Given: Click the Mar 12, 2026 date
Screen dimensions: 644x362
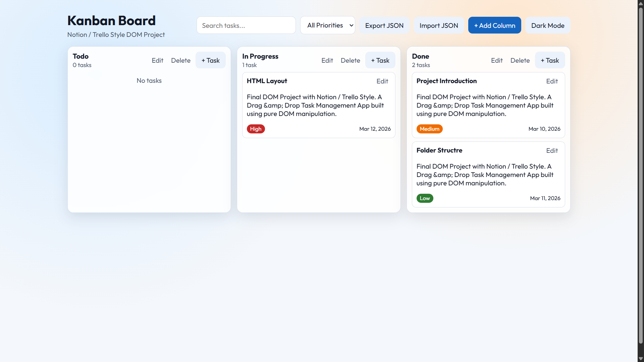Looking at the screenshot, I should (375, 129).
